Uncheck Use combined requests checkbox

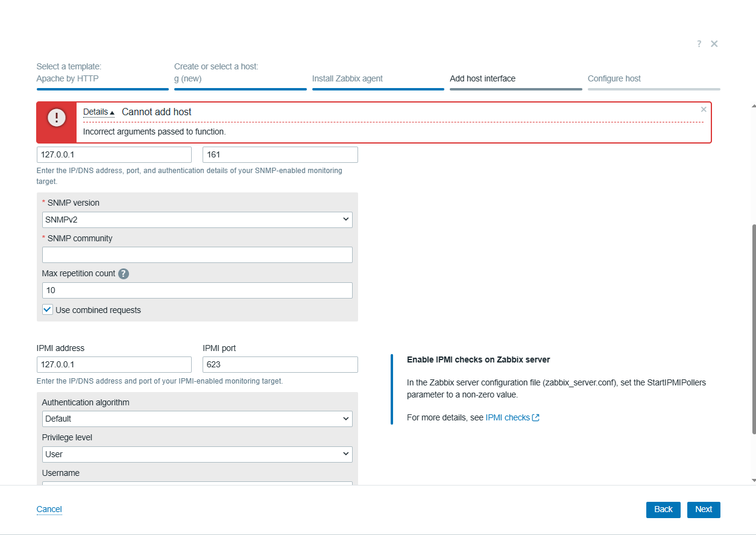[48, 309]
